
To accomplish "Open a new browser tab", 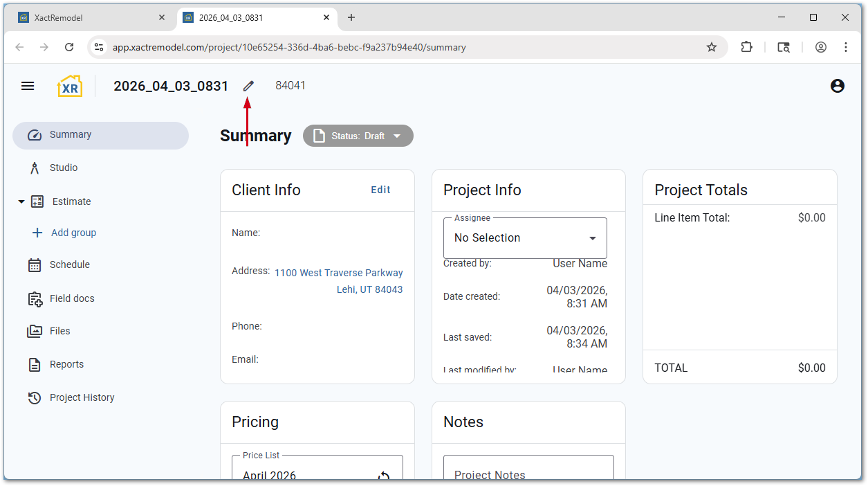I will [x=351, y=17].
